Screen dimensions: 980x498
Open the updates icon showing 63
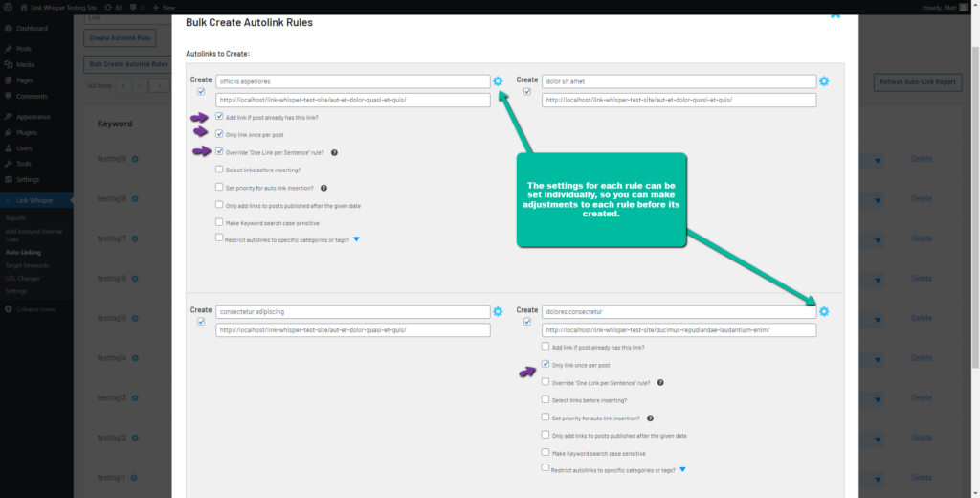(113, 8)
